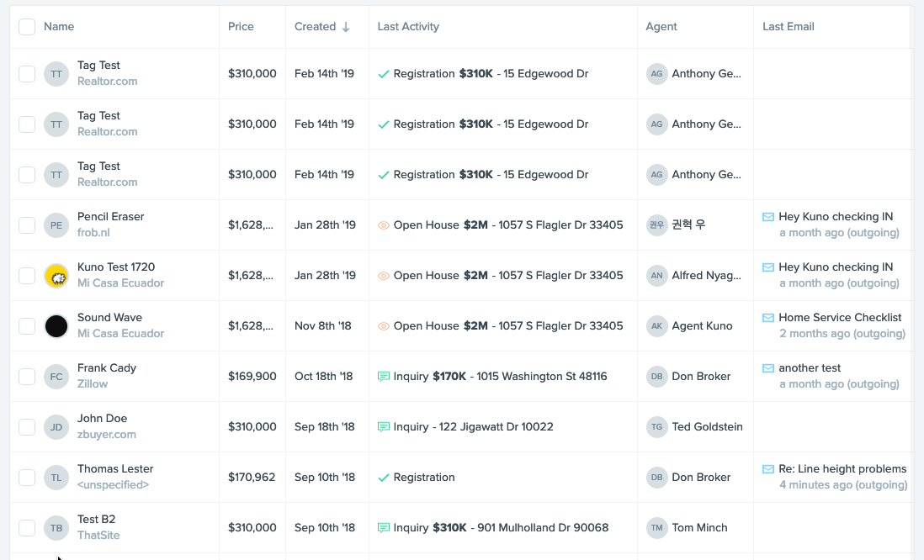Click Registration checkmark icon in Thomas Lester row
The height and width of the screenshot is (560, 924).
(x=384, y=478)
